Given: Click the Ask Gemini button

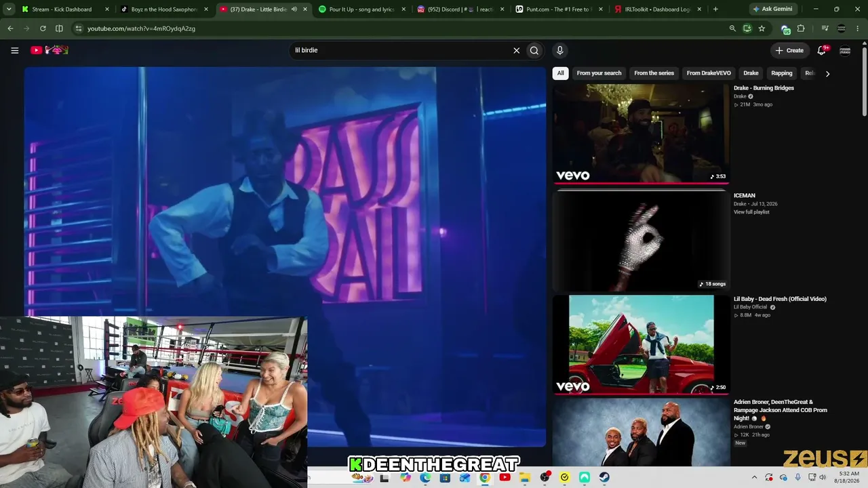Looking at the screenshot, I should [772, 9].
